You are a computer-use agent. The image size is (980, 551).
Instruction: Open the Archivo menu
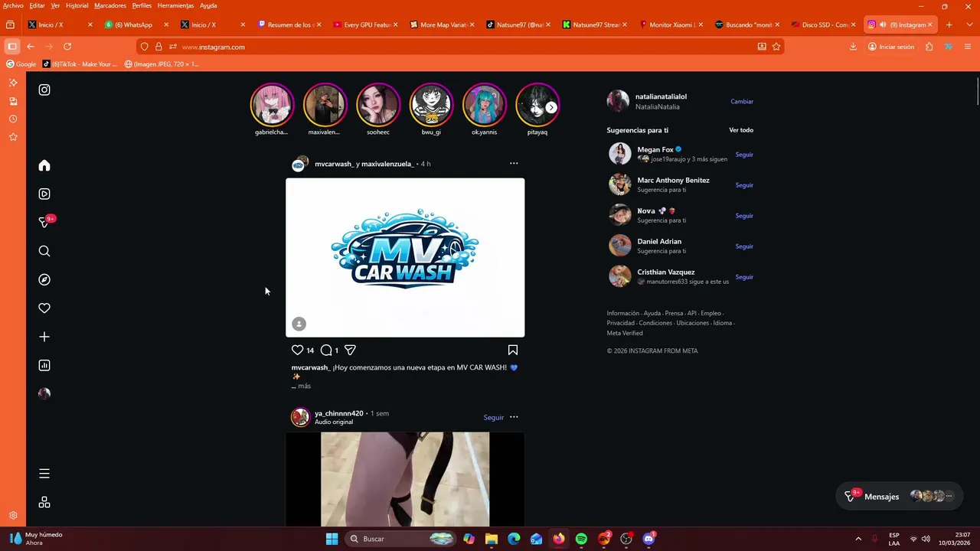(x=13, y=5)
